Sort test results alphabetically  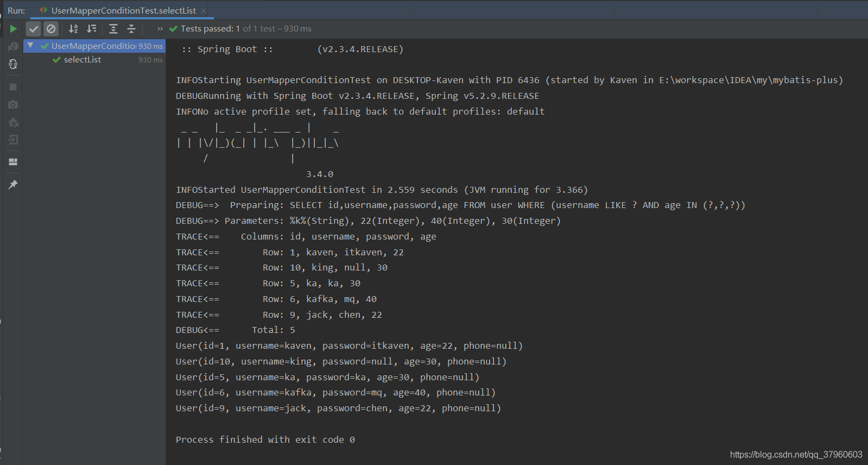[73, 29]
